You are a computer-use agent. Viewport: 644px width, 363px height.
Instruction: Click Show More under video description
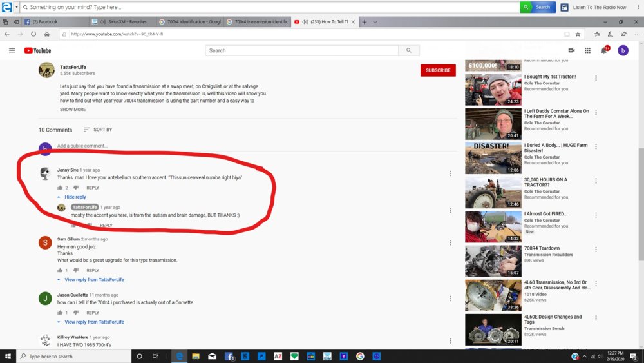coord(73,110)
